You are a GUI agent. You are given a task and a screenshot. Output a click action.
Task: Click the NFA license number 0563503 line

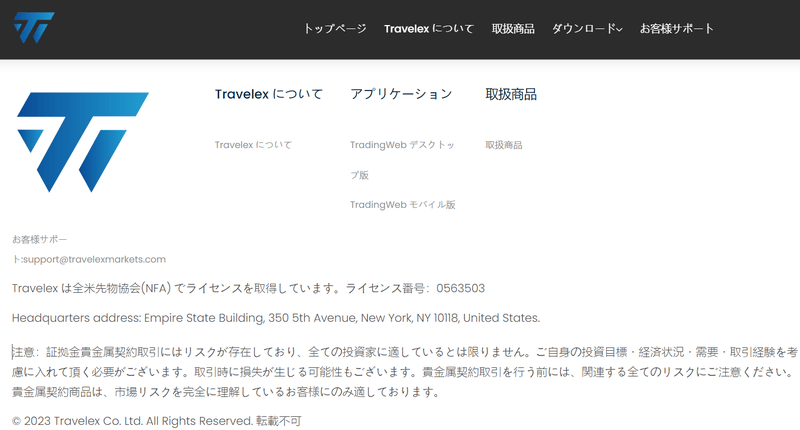[248, 288]
